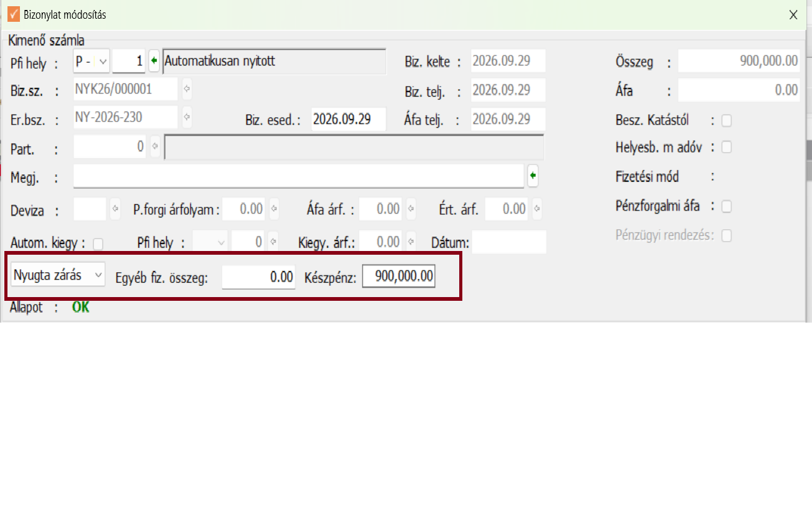Close the Bizonylat módosítás window
The height and width of the screenshot is (530, 812).
(793, 15)
